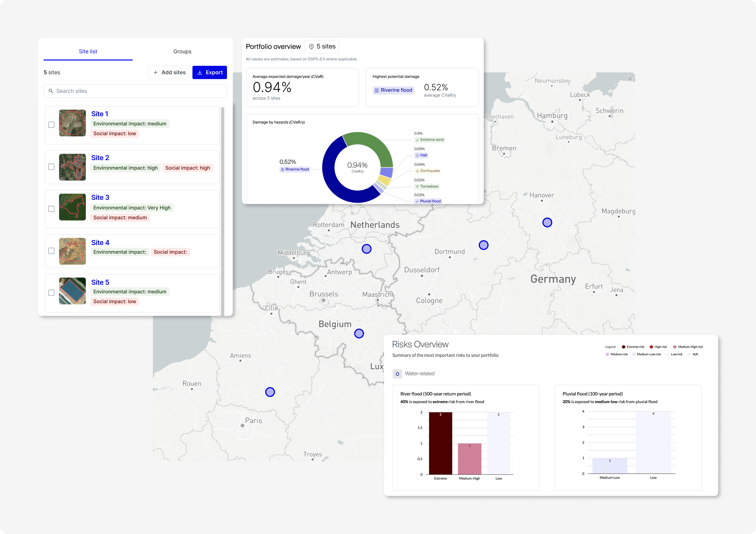Click the Extreme risk legend swatch
Image resolution: width=756 pixels, height=534 pixels.
pyautogui.click(x=623, y=347)
